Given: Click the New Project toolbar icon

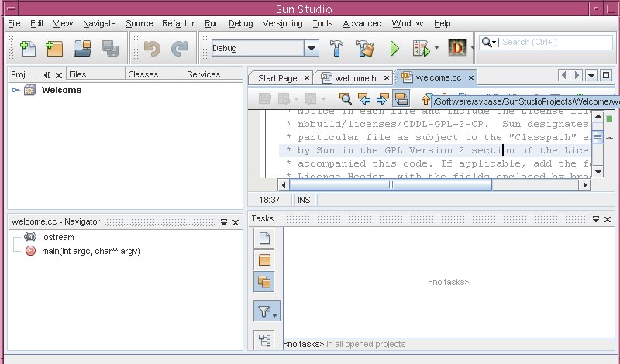Looking at the screenshot, I should 54,49.
